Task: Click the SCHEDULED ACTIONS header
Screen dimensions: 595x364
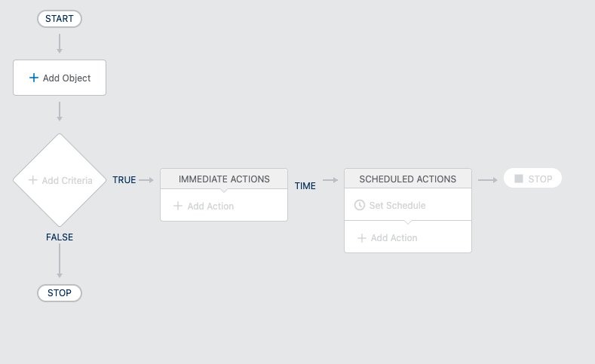Action: (408, 179)
